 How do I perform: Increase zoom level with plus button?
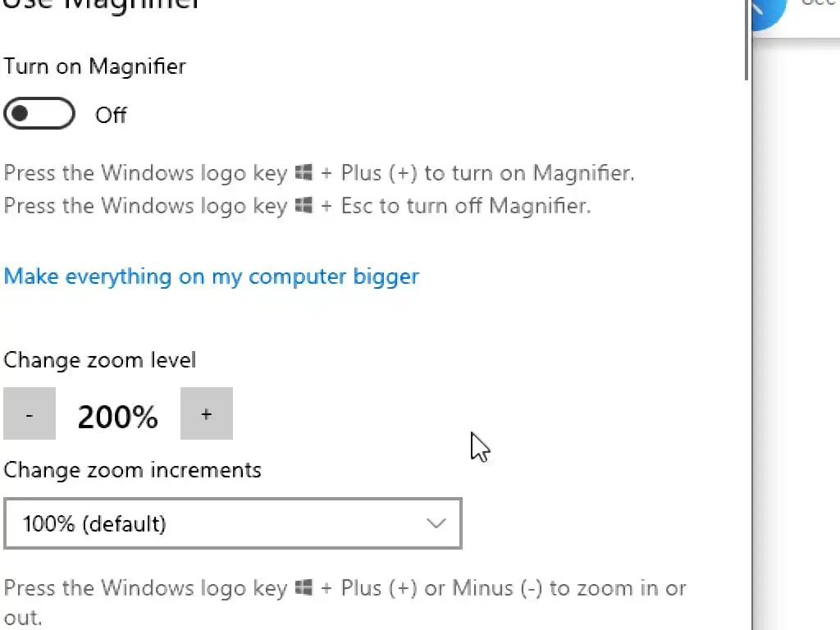click(206, 414)
